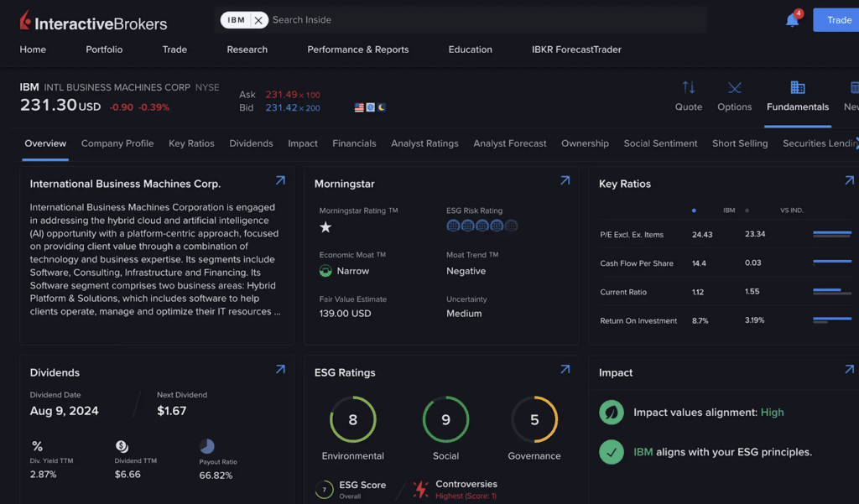Open the Home menu
The height and width of the screenshot is (504, 859).
tap(33, 49)
